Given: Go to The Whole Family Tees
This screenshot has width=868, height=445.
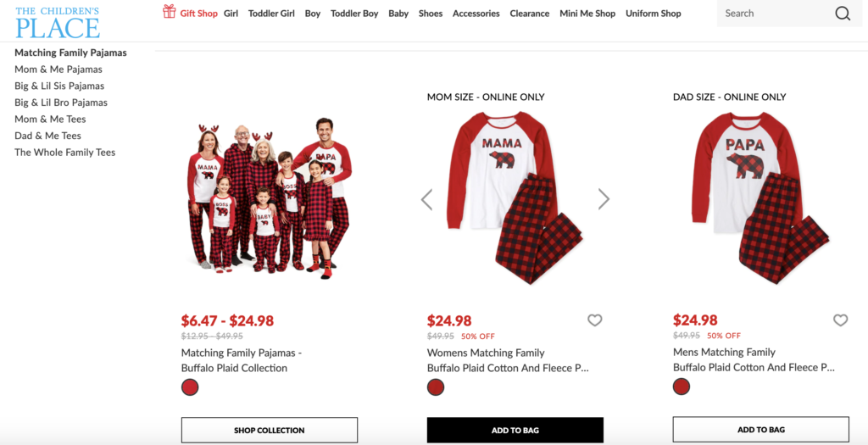Looking at the screenshot, I should (65, 153).
